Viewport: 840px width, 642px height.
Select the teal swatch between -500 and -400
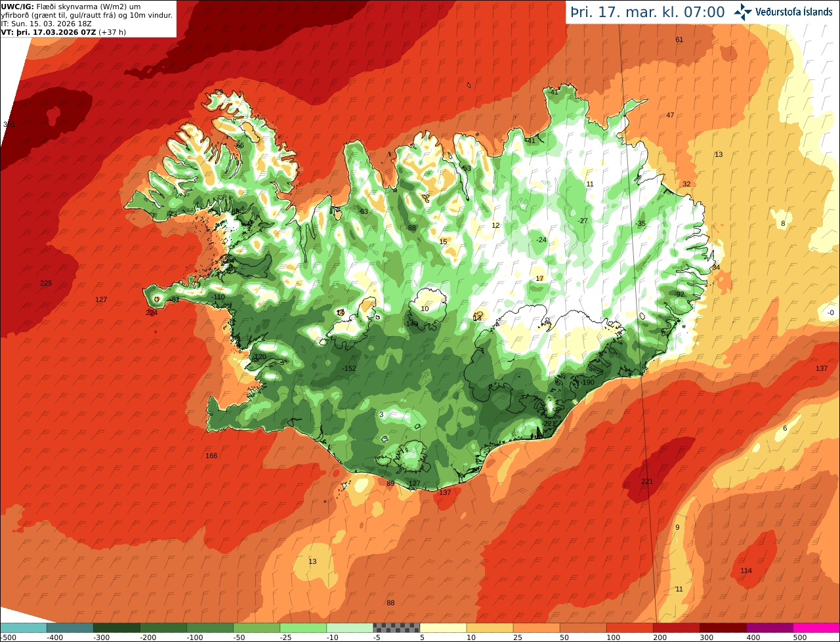click(x=24, y=628)
